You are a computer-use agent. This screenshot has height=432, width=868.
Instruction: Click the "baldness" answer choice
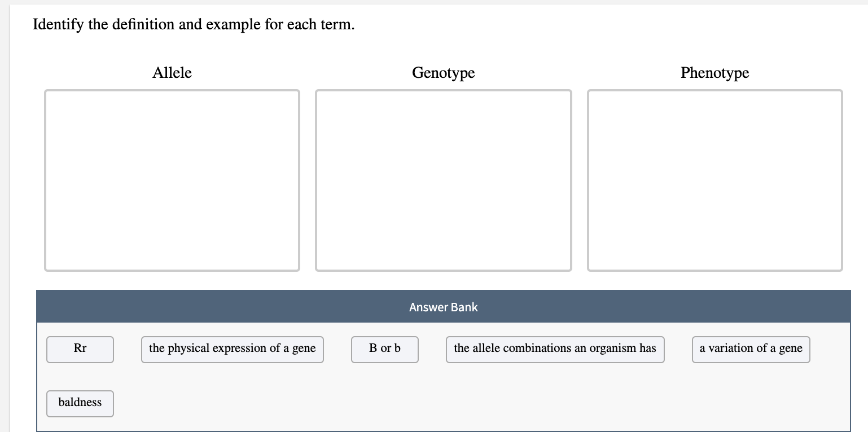(x=80, y=403)
